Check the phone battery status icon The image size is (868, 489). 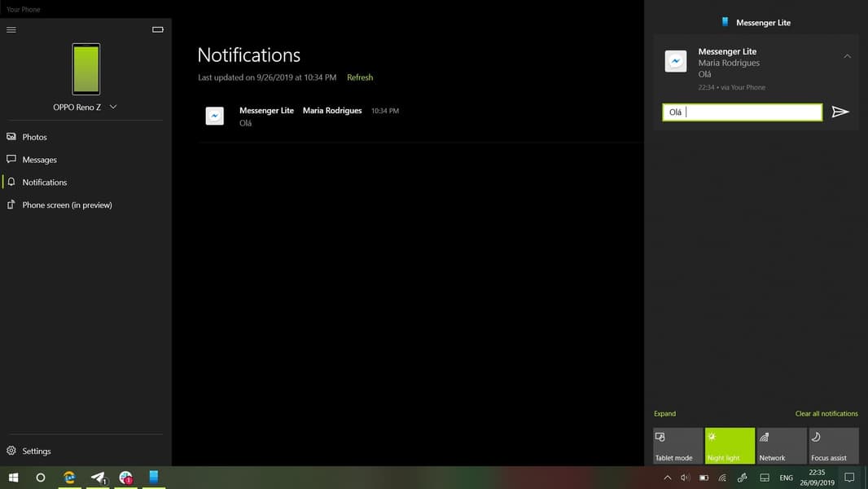pyautogui.click(x=158, y=29)
